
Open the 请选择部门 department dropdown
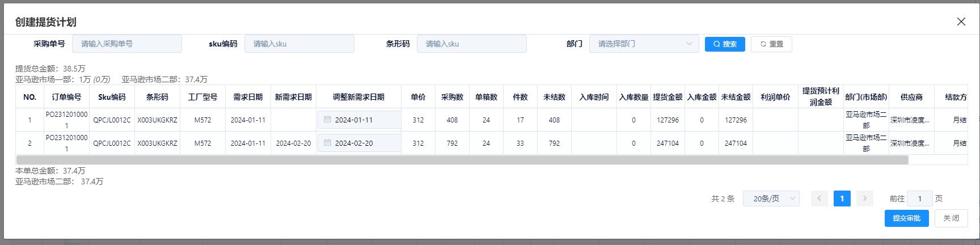pyautogui.click(x=638, y=44)
